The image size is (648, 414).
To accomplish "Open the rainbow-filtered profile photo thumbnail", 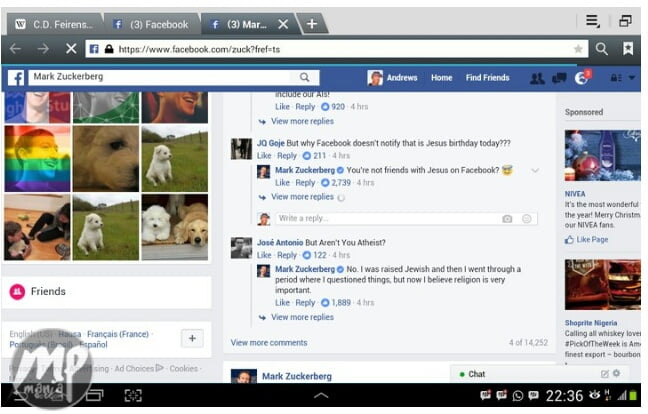I will [x=37, y=158].
